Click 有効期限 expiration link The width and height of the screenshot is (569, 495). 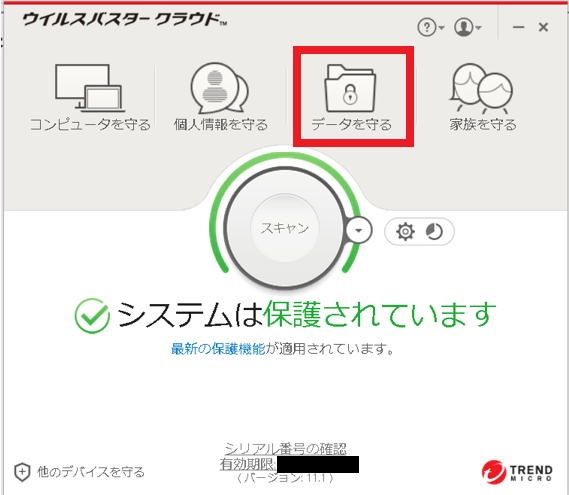click(x=247, y=464)
